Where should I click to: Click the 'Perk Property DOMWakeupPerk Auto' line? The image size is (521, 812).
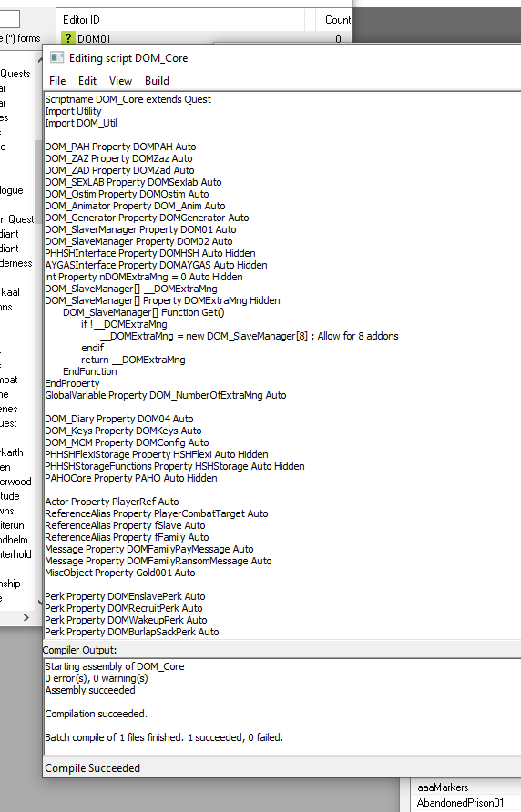(126, 621)
